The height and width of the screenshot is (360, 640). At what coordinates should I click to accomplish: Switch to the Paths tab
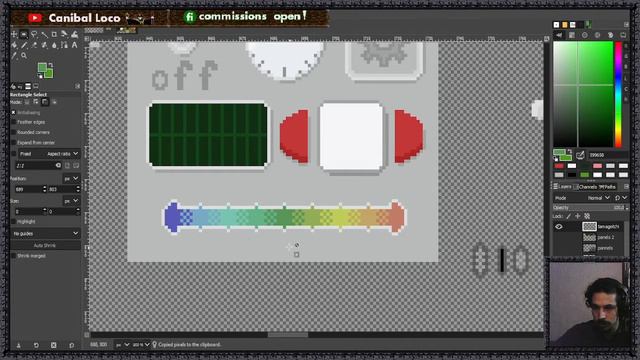click(607, 187)
